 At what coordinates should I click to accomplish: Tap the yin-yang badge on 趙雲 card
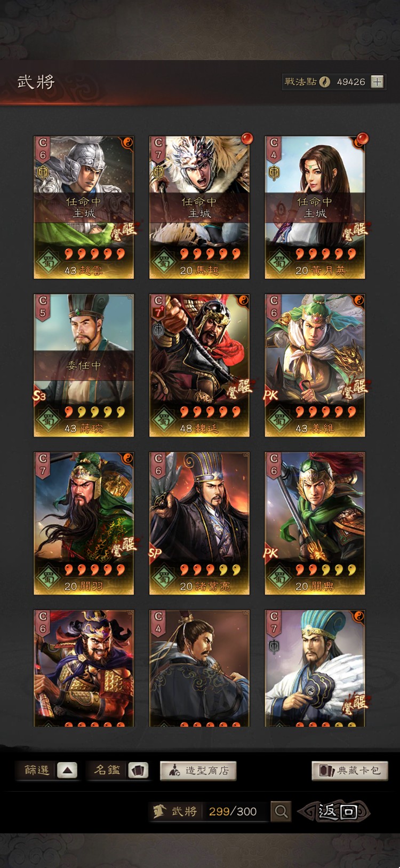[x=127, y=143]
